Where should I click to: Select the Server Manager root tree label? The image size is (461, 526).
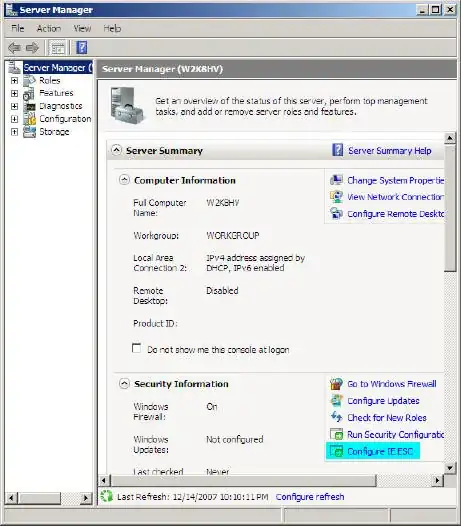(x=57, y=67)
